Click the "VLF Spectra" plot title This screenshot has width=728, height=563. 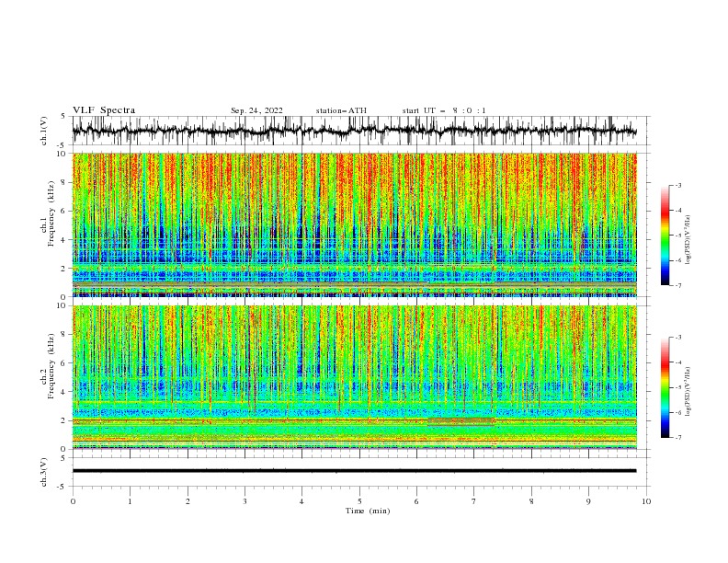tap(104, 110)
